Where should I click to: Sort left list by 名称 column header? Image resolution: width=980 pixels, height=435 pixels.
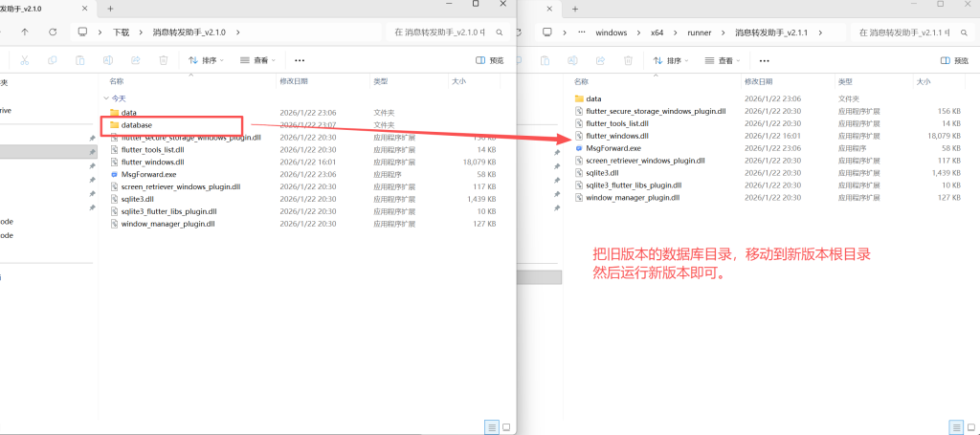tap(116, 81)
